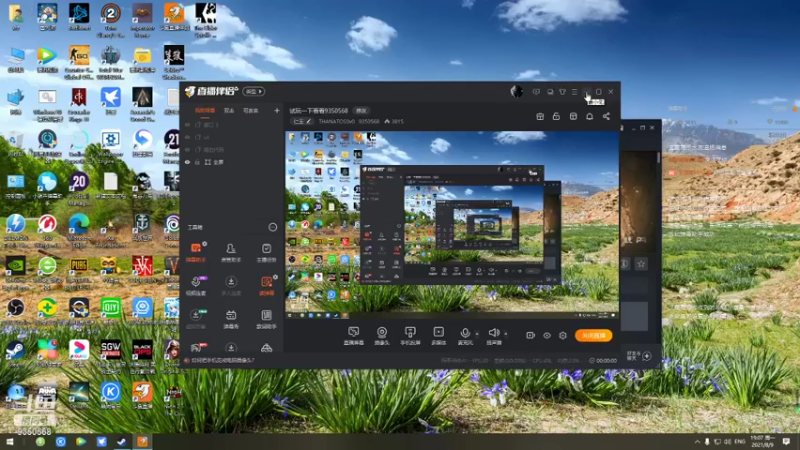Click the orange live companion taskbar icon
The width and height of the screenshot is (800, 450).
pos(142,441)
